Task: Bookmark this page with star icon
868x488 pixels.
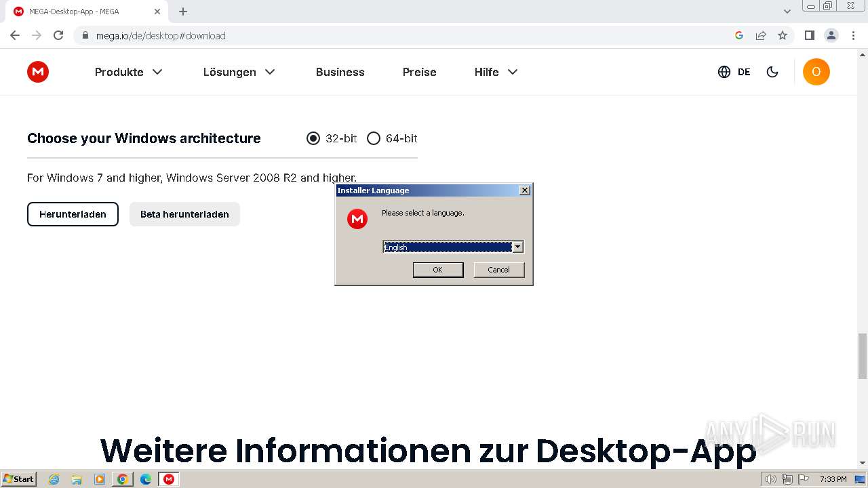Action: [783, 35]
